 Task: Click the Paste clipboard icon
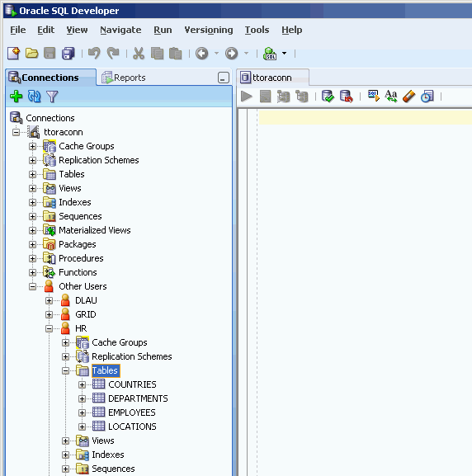[175, 54]
